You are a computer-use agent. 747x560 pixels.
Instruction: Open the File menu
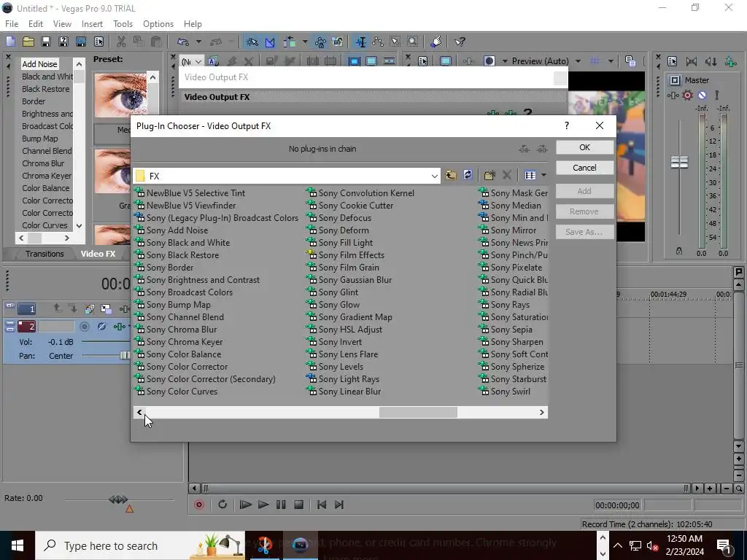[x=12, y=24]
